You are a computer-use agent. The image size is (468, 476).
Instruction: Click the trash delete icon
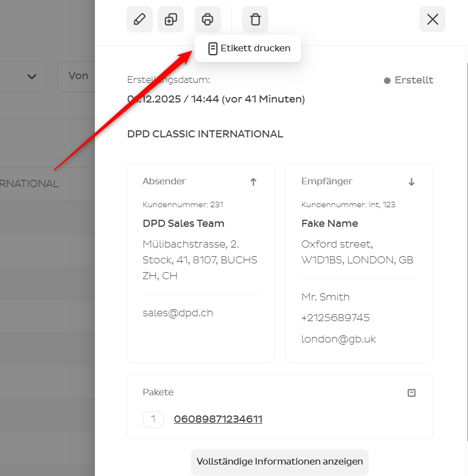[255, 19]
